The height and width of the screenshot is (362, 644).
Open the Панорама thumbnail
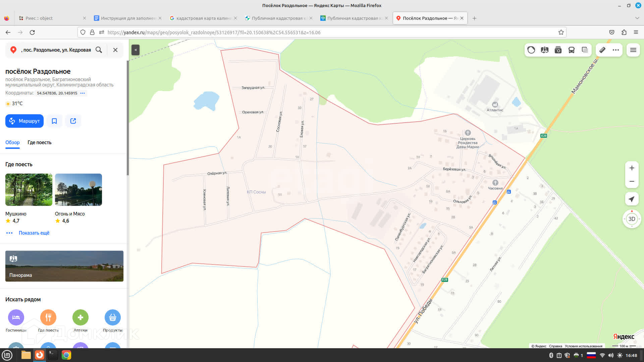[x=64, y=266]
